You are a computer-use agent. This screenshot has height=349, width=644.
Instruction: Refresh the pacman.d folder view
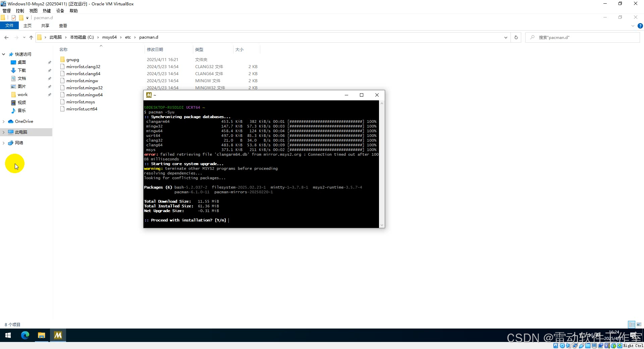coord(516,37)
